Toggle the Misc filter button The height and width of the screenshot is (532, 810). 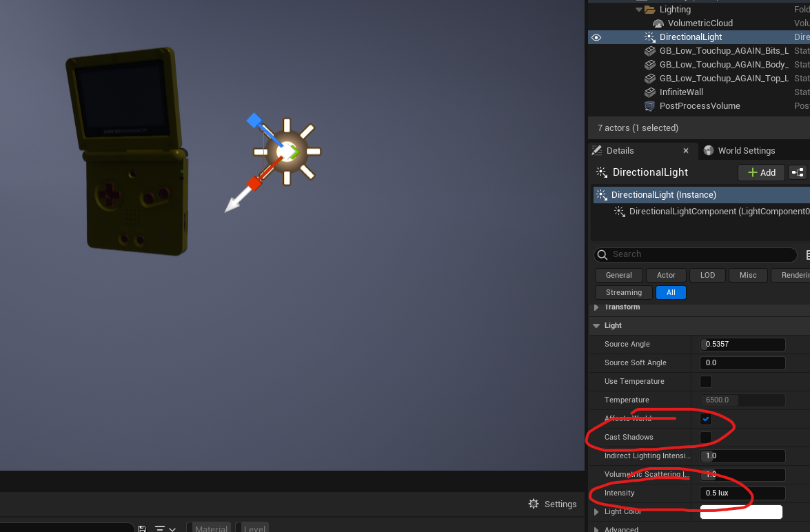pos(747,275)
